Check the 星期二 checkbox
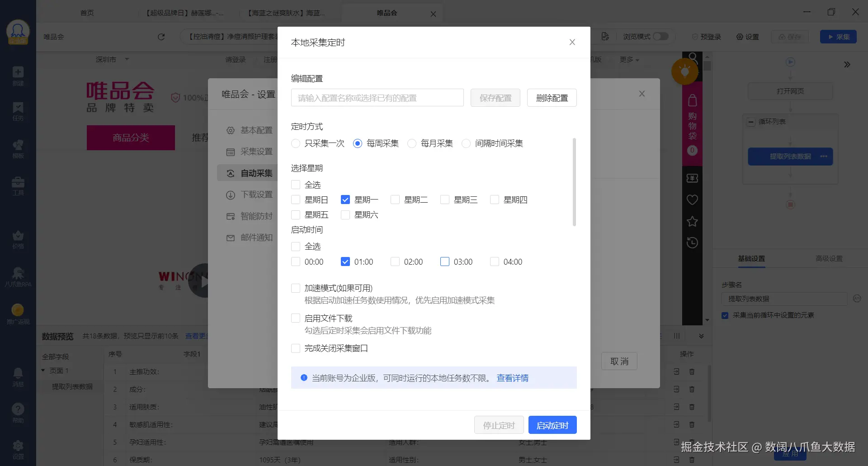This screenshot has height=466, width=868. pyautogui.click(x=395, y=200)
